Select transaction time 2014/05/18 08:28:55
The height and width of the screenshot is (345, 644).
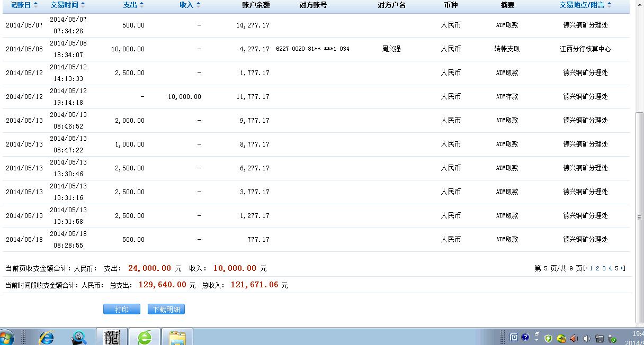(x=68, y=240)
